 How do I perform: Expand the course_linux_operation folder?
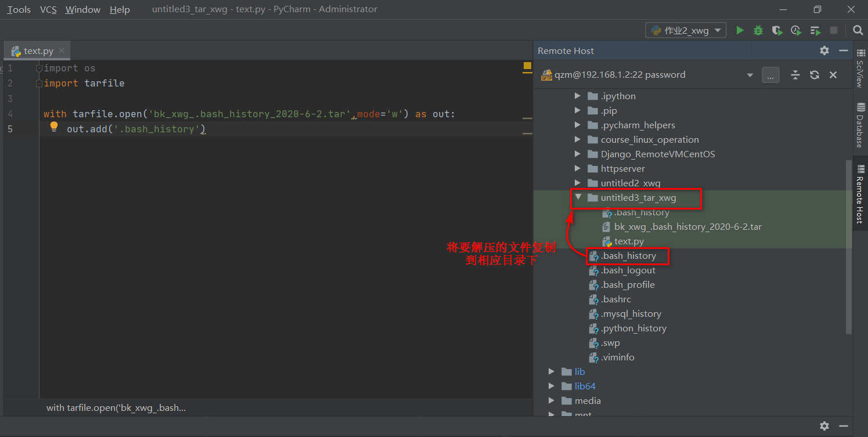[x=577, y=139]
